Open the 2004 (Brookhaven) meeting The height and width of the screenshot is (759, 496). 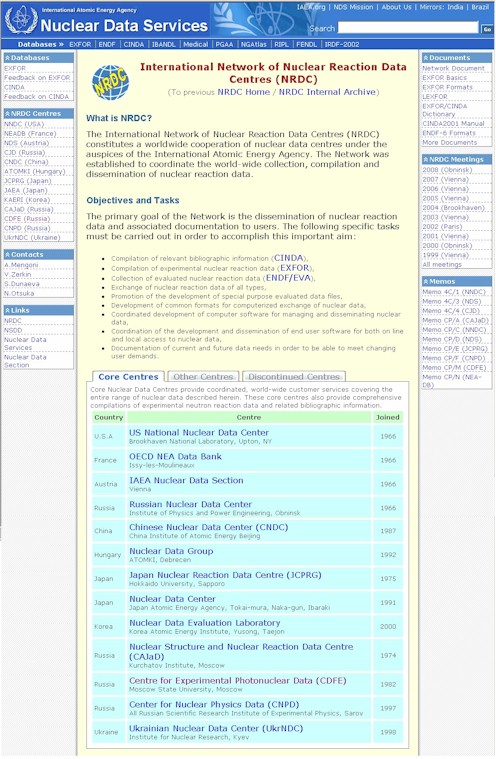click(453, 208)
